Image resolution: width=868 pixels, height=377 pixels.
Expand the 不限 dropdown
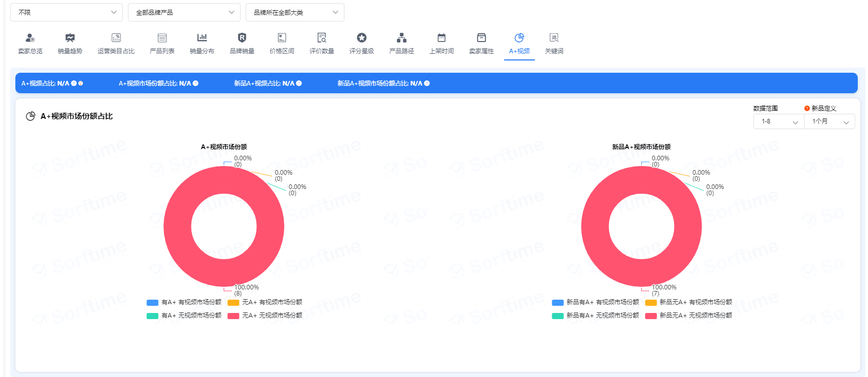[x=67, y=12]
